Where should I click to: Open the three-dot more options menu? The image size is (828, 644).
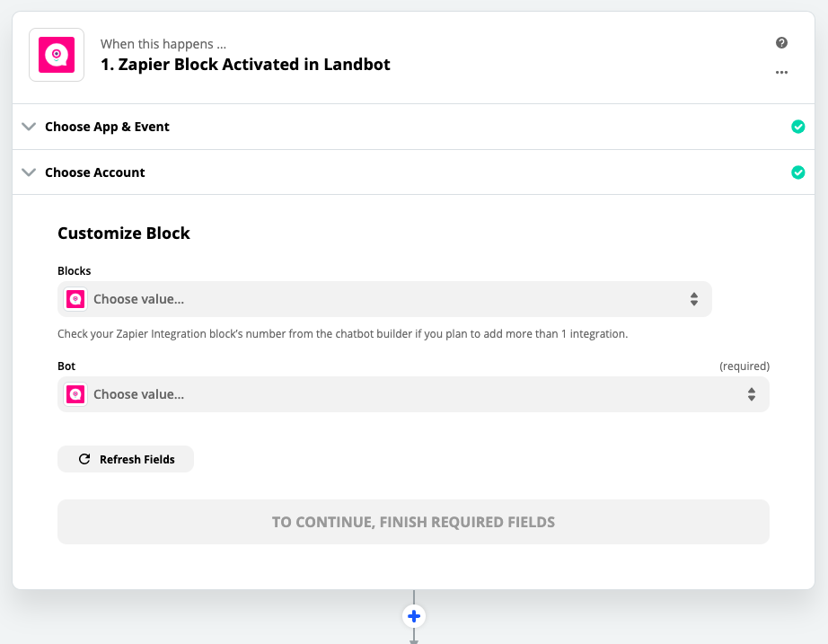(x=781, y=73)
